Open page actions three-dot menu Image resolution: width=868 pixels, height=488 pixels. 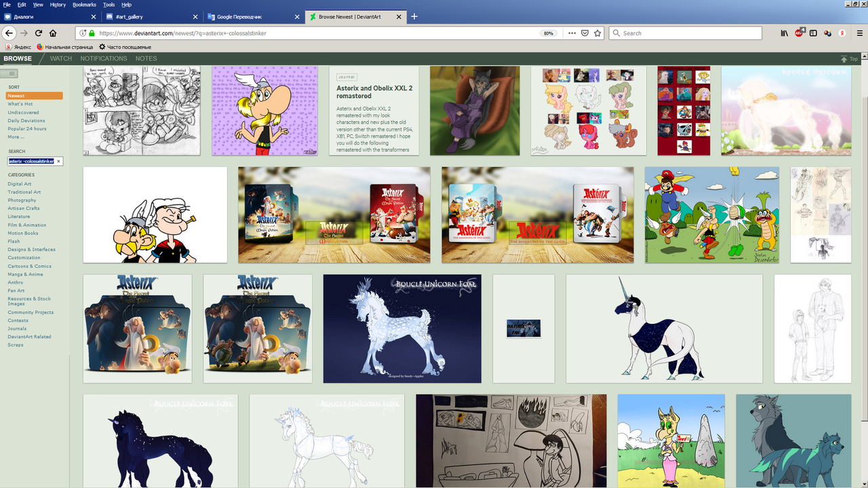tap(572, 33)
